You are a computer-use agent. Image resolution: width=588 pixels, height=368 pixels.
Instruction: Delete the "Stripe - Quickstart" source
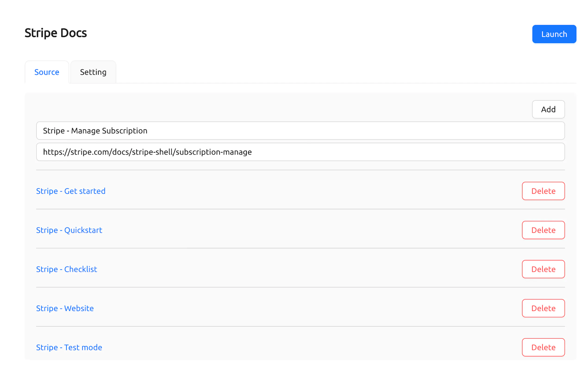[543, 230]
